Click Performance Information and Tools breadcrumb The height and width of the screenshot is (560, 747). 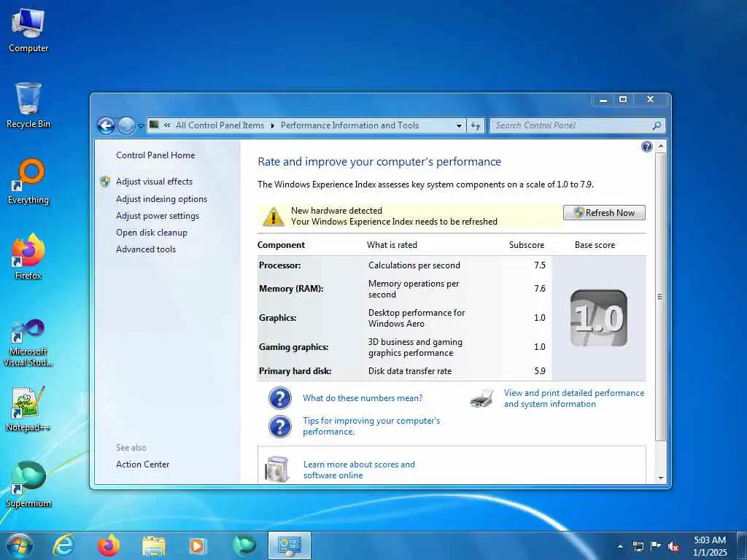[349, 125]
